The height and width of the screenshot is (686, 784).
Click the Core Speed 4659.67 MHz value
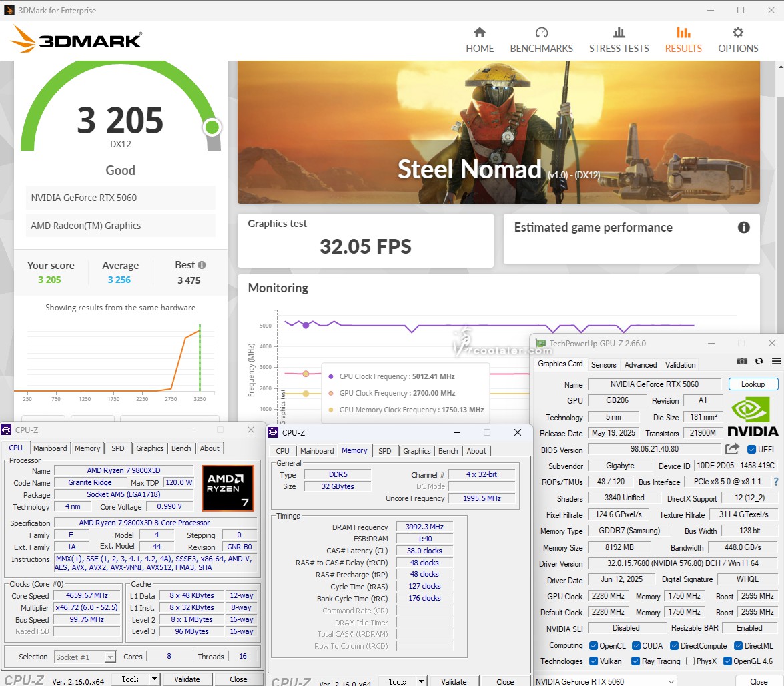(x=87, y=595)
